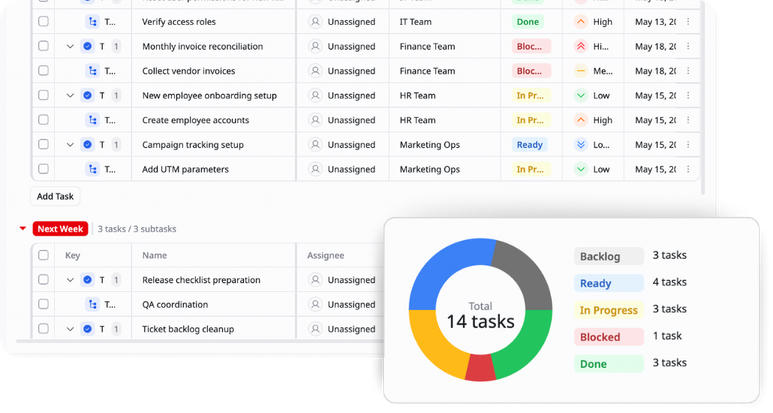Click the 'QA coordination' task name
773x413 pixels.
(x=175, y=305)
